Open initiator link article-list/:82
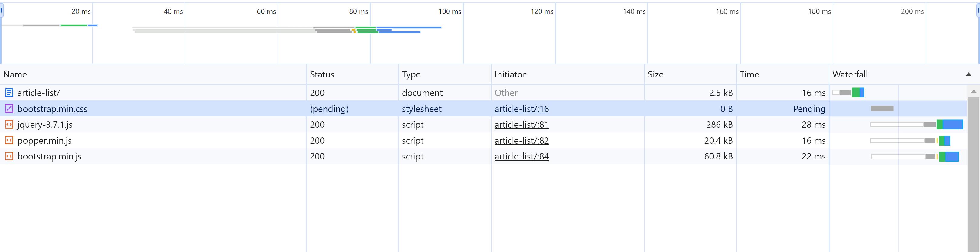 (x=521, y=140)
